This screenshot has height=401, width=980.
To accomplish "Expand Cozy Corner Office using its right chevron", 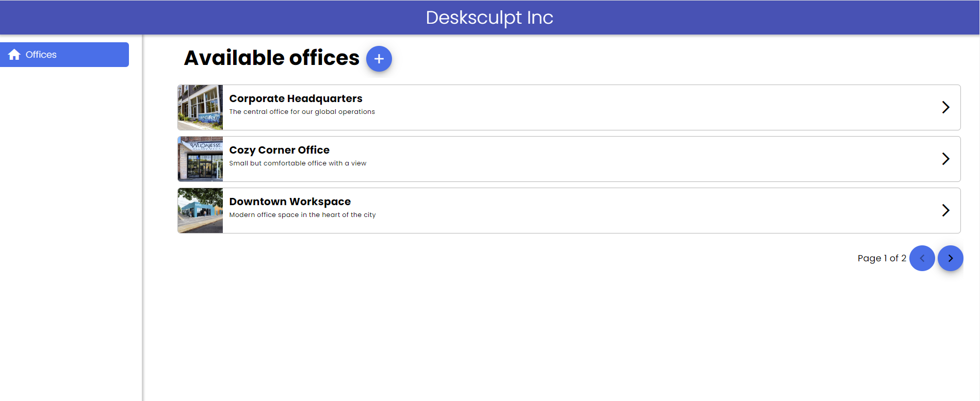I will [x=945, y=159].
